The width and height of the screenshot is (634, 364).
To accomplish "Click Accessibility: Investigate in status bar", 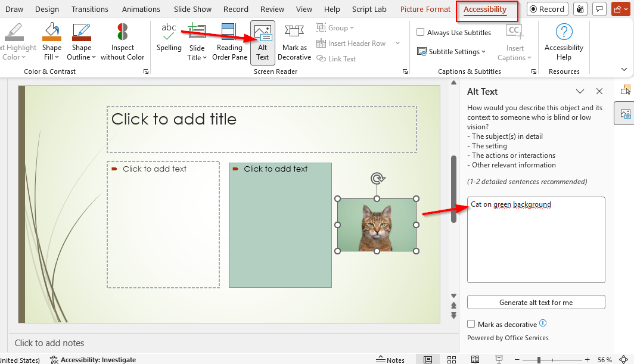I will tap(93, 360).
